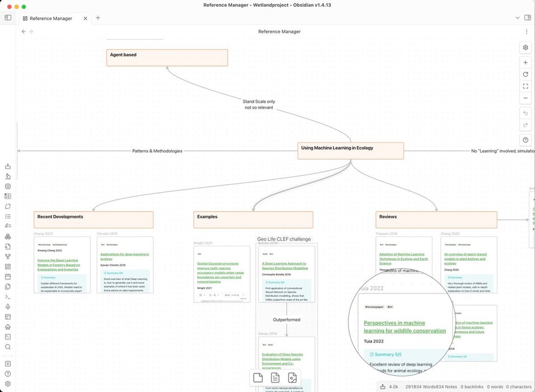535x392 pixels.
Task: Toggle the right sidebar panel
Action: pyautogui.click(x=527, y=18)
